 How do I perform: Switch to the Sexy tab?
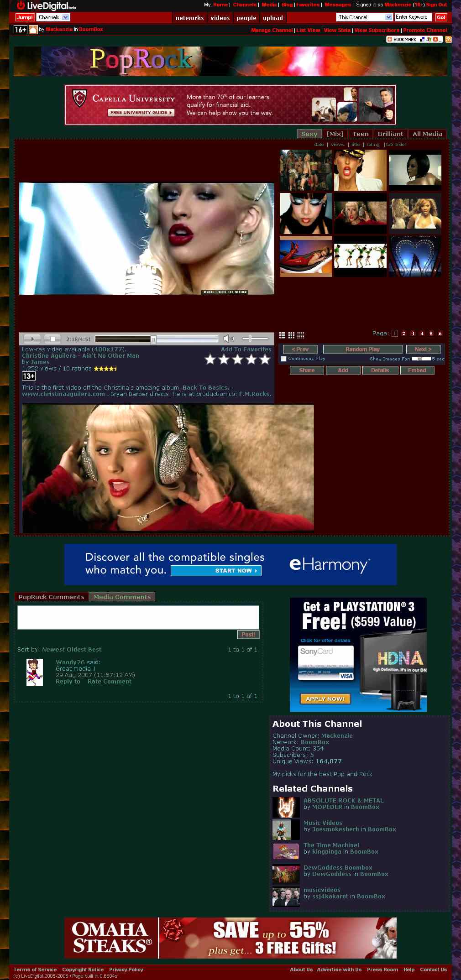tap(309, 134)
